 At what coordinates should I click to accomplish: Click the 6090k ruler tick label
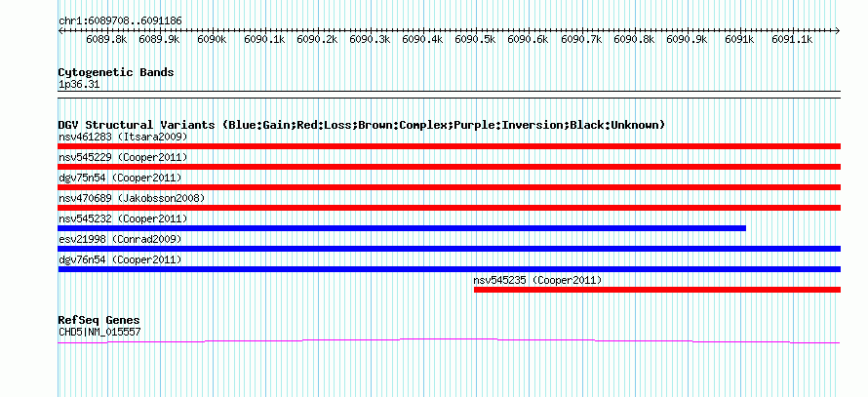(212, 39)
